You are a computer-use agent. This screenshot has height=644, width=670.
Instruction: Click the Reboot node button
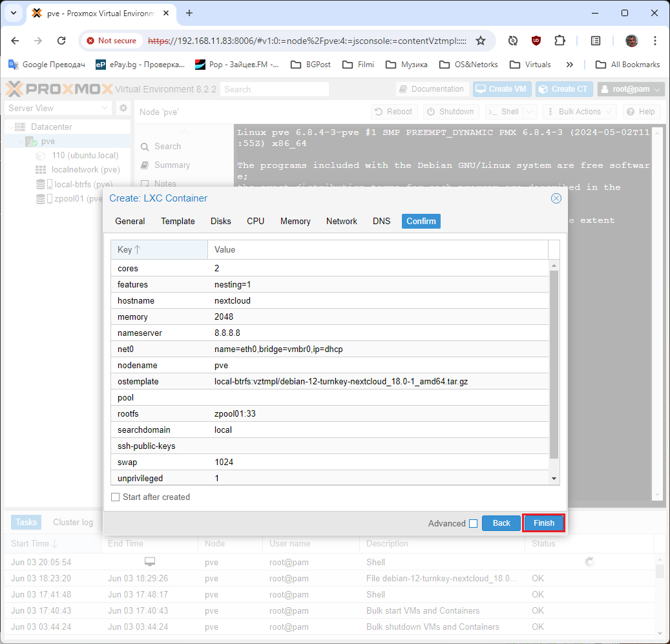[393, 112]
